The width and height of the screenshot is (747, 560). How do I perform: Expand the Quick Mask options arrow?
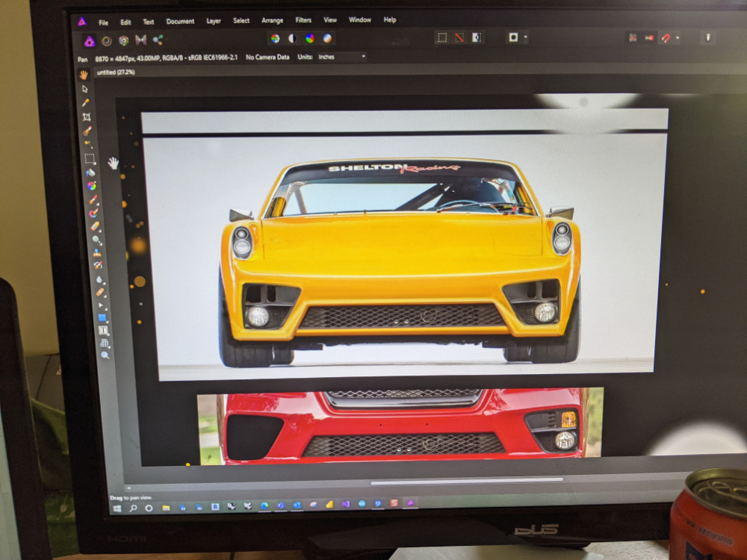click(526, 37)
